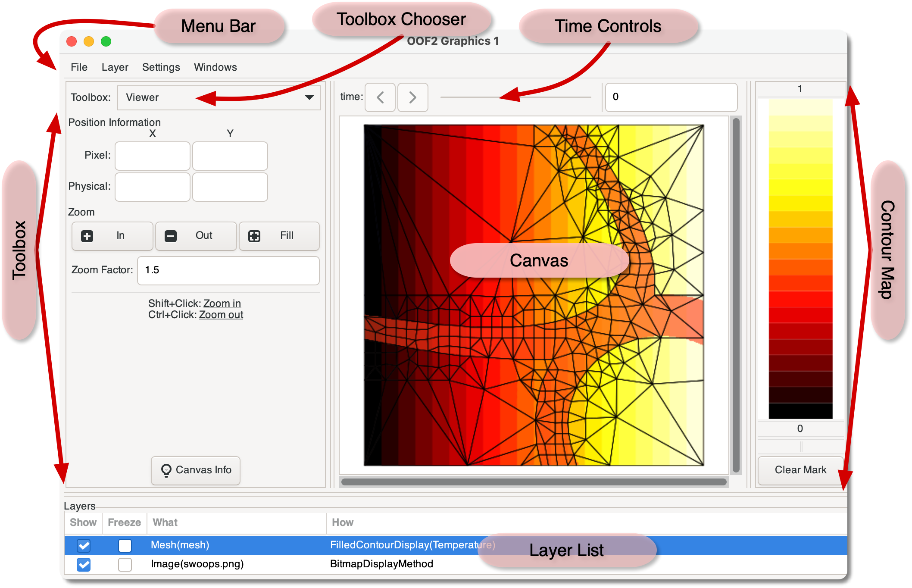Open the Layer menu
The width and height of the screenshot is (912, 588).
[x=115, y=67]
